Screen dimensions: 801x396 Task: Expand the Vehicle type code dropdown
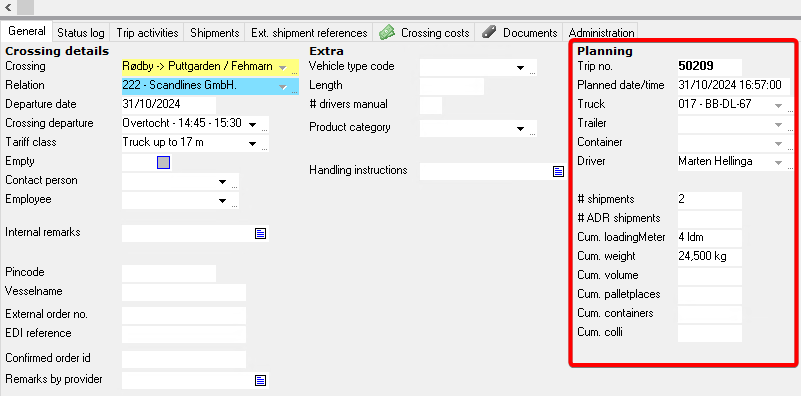tap(521, 67)
